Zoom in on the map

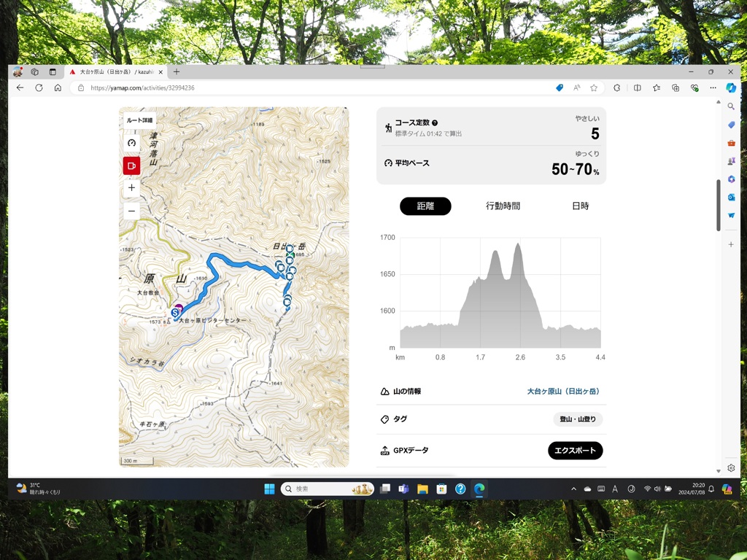point(131,188)
